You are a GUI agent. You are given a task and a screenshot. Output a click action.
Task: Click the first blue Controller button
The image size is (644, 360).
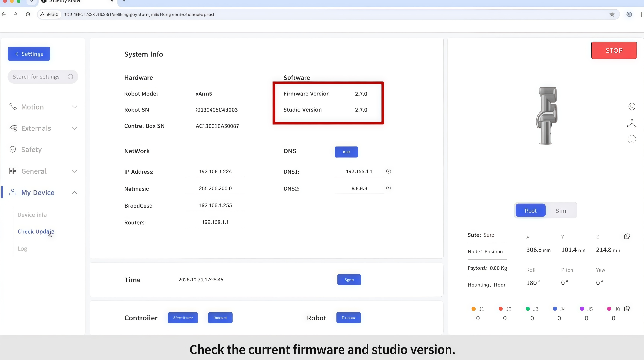[x=183, y=318]
